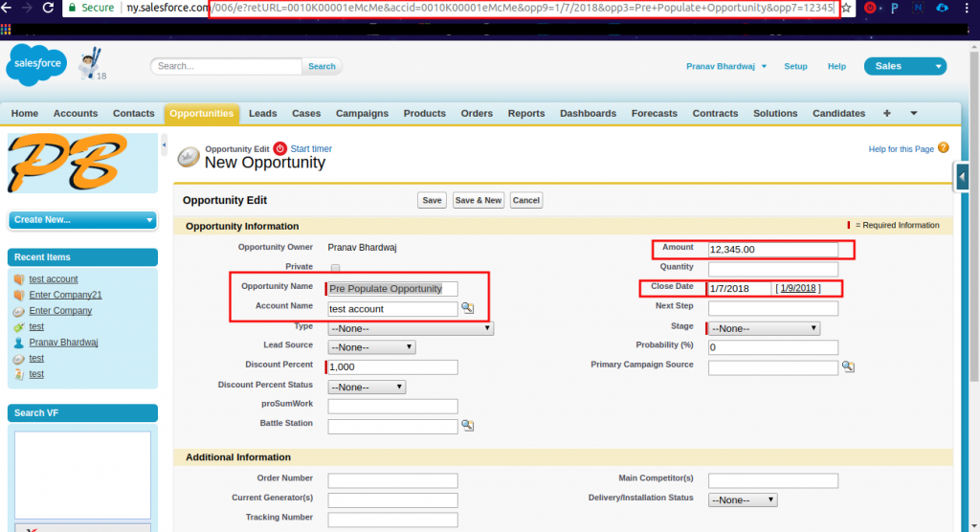This screenshot has width=980, height=532.
Task: Focus the Search... text box
Action: (226, 66)
